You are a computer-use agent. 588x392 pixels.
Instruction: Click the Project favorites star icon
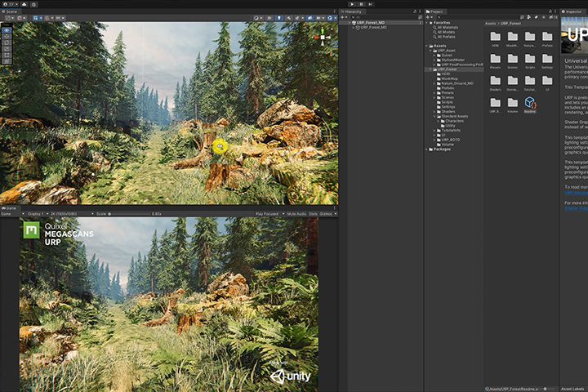pyautogui.click(x=544, y=17)
